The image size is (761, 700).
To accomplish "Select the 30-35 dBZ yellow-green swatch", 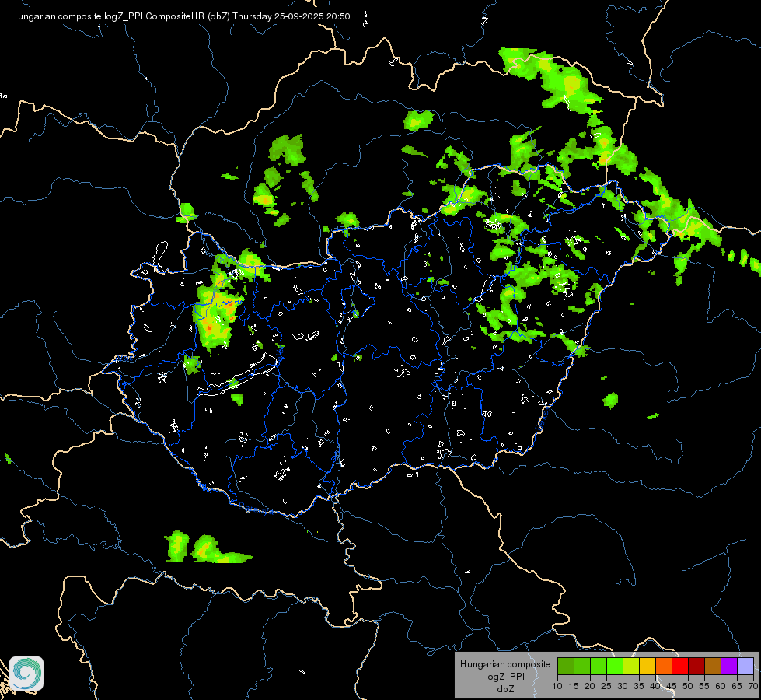I will [x=631, y=666].
